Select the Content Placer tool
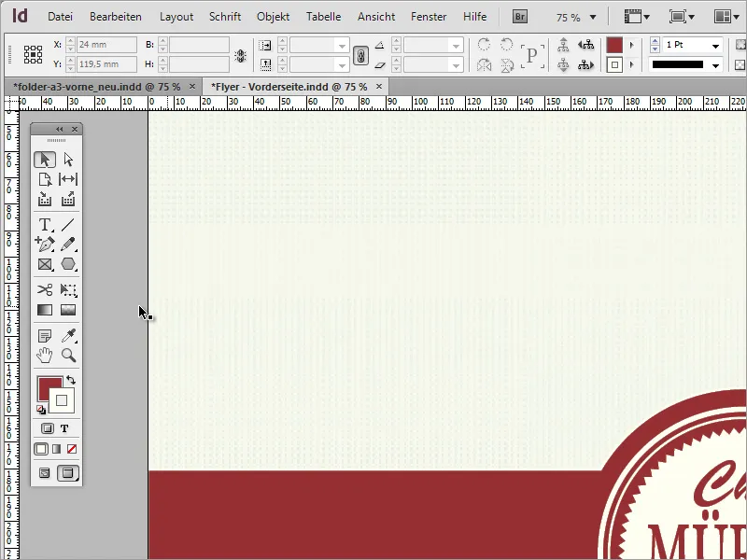747x560 pixels. (68, 199)
